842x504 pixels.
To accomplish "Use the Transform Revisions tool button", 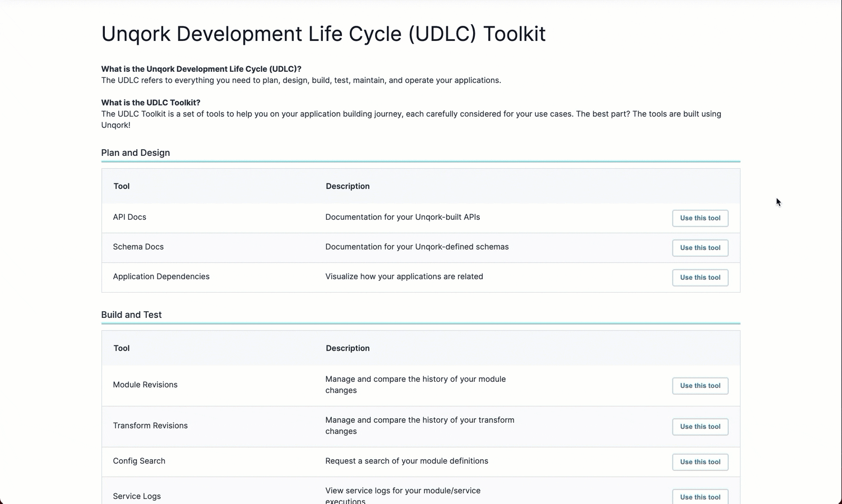I will point(700,427).
